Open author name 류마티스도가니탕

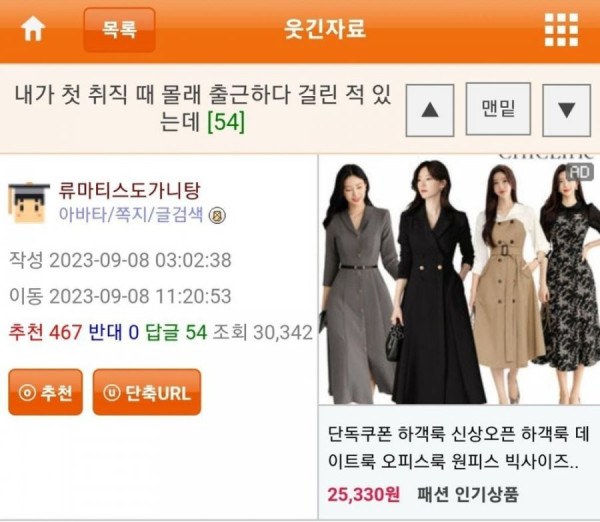(x=129, y=191)
